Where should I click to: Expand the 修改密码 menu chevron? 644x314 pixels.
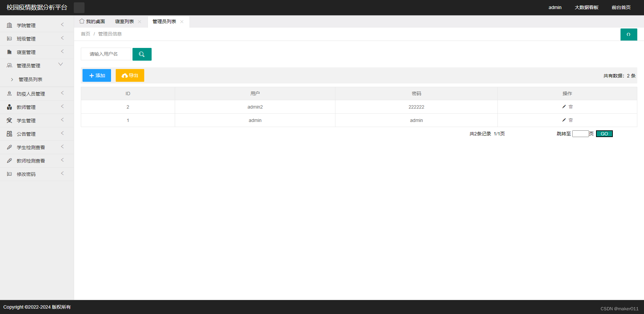[x=62, y=174]
